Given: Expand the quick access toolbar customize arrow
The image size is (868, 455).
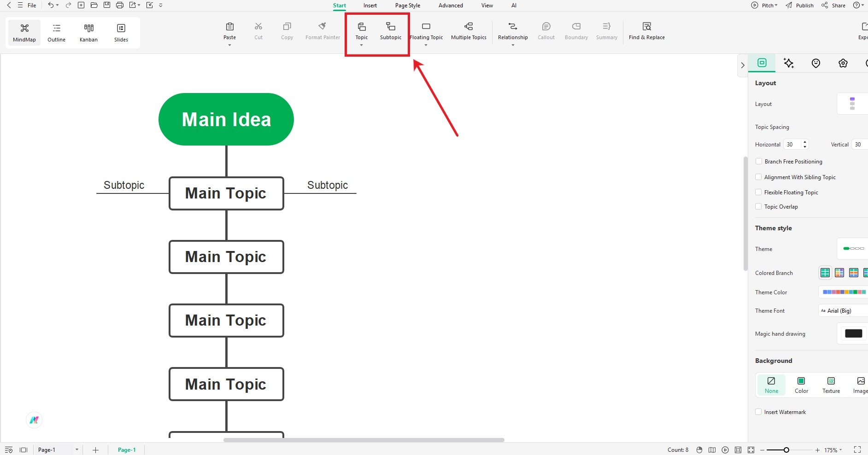Looking at the screenshot, I should tap(161, 5).
